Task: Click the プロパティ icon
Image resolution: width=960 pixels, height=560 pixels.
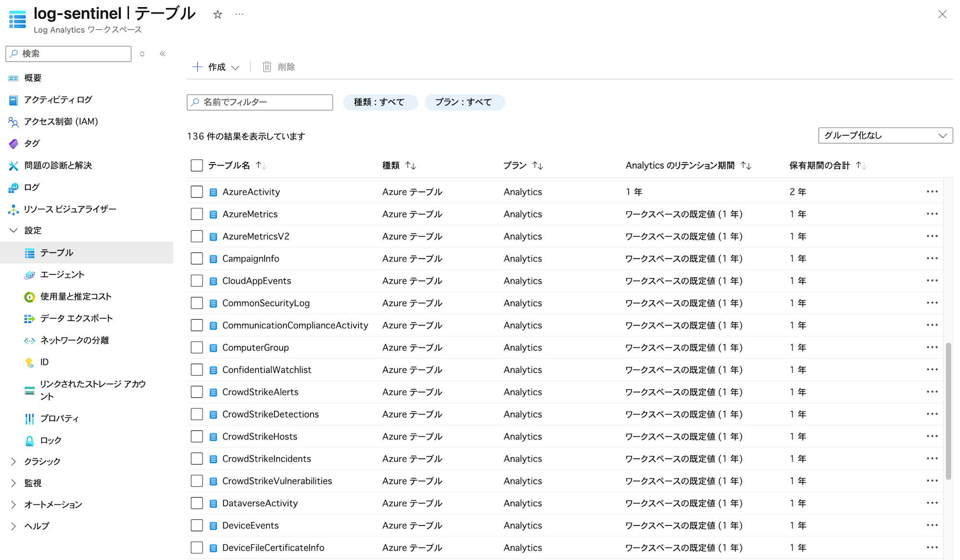Action: (x=29, y=418)
